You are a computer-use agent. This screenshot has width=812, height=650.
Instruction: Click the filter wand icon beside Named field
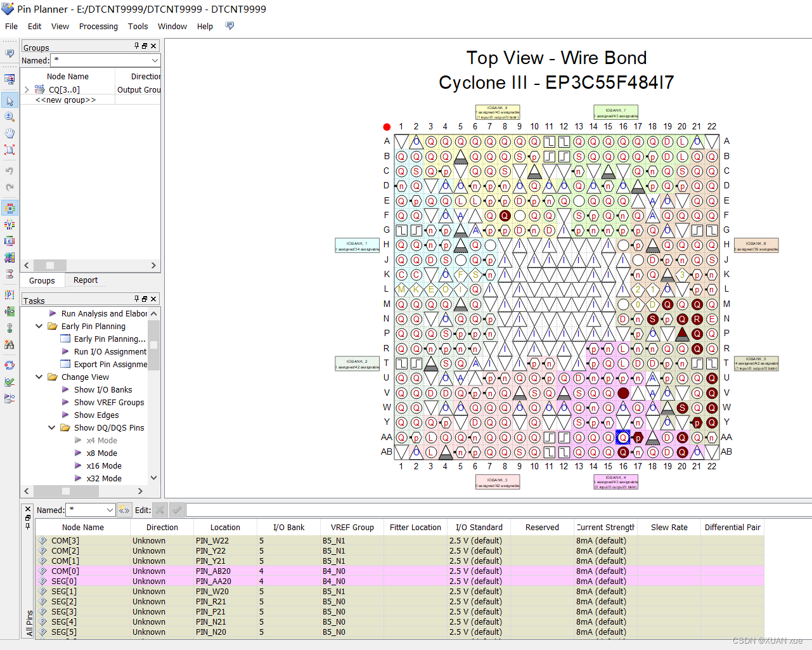point(124,510)
